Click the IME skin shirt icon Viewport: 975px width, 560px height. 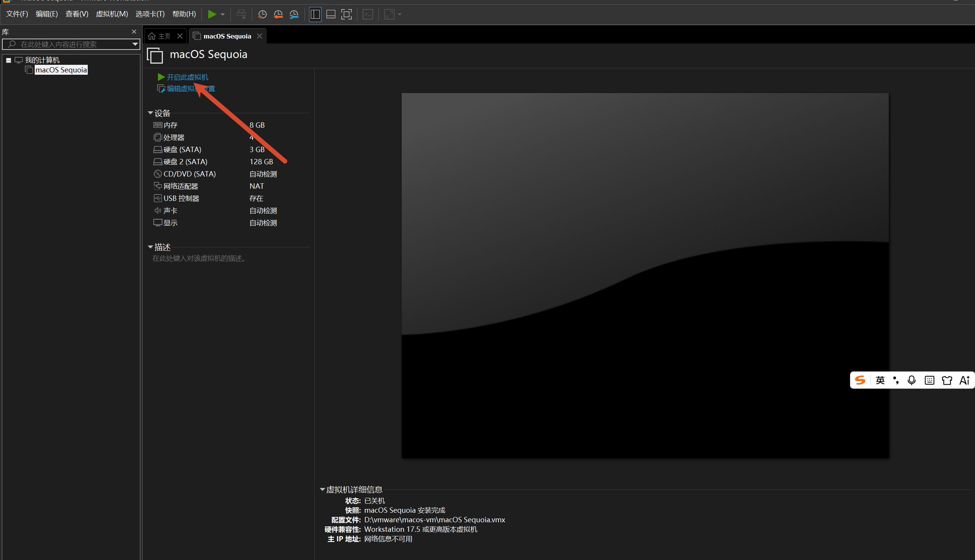[x=947, y=380]
